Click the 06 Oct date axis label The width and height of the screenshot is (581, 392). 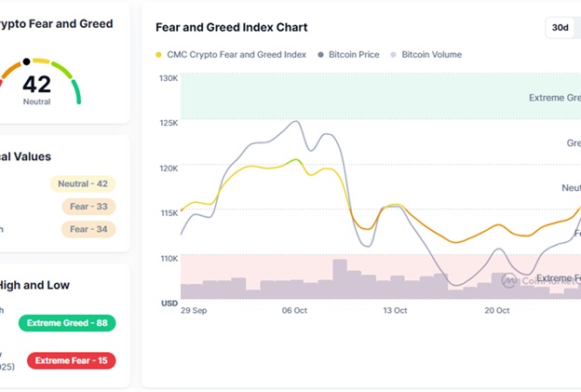(294, 311)
